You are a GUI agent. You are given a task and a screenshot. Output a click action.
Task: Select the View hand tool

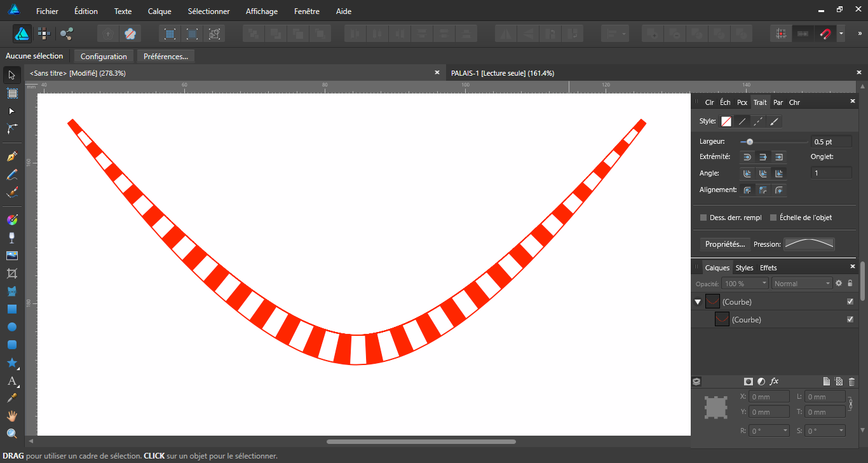tap(11, 416)
